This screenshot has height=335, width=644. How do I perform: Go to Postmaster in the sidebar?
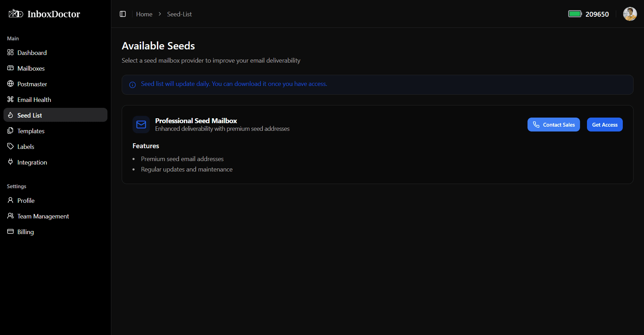coord(55,84)
